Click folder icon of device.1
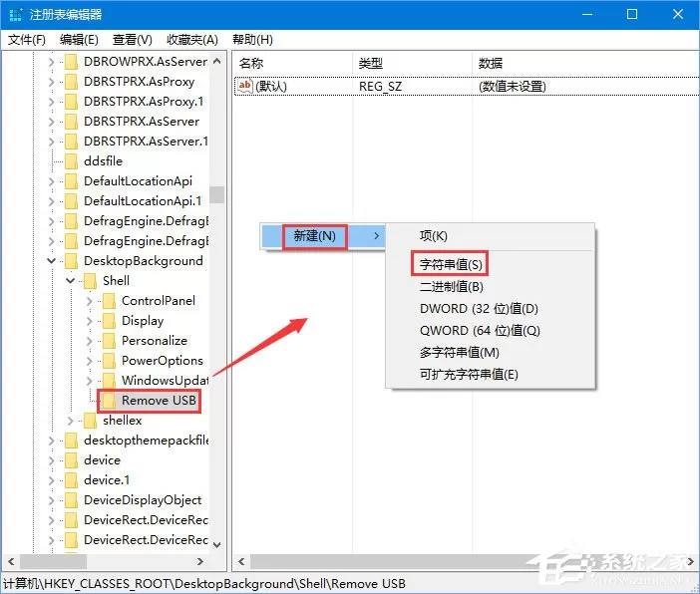Screen dimensions: 700x594 (72, 480)
